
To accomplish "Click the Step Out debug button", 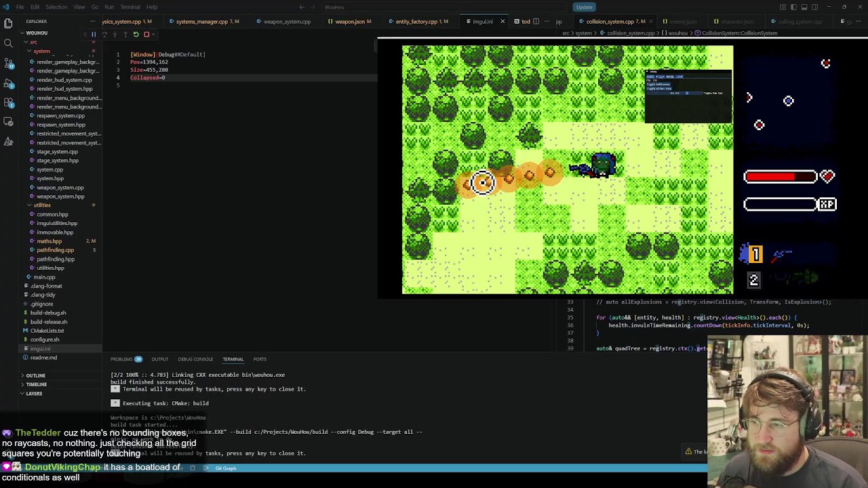I will click(x=125, y=34).
